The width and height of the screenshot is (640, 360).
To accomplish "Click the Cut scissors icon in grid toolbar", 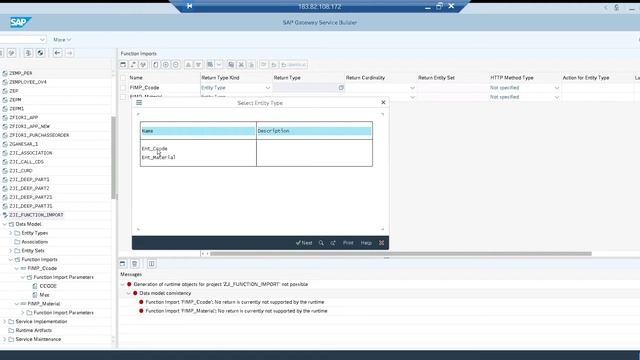I will 241,65.
